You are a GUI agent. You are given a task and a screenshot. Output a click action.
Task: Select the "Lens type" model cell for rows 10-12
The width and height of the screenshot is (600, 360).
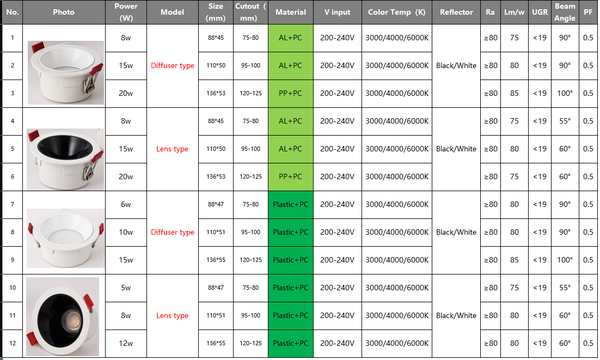coord(172,316)
